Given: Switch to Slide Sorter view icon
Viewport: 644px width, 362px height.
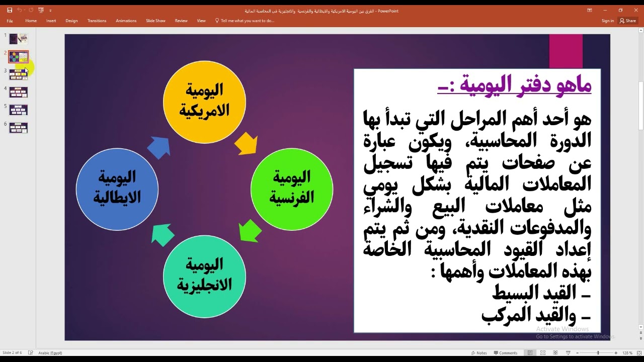Looking at the screenshot, I should coord(542,353).
